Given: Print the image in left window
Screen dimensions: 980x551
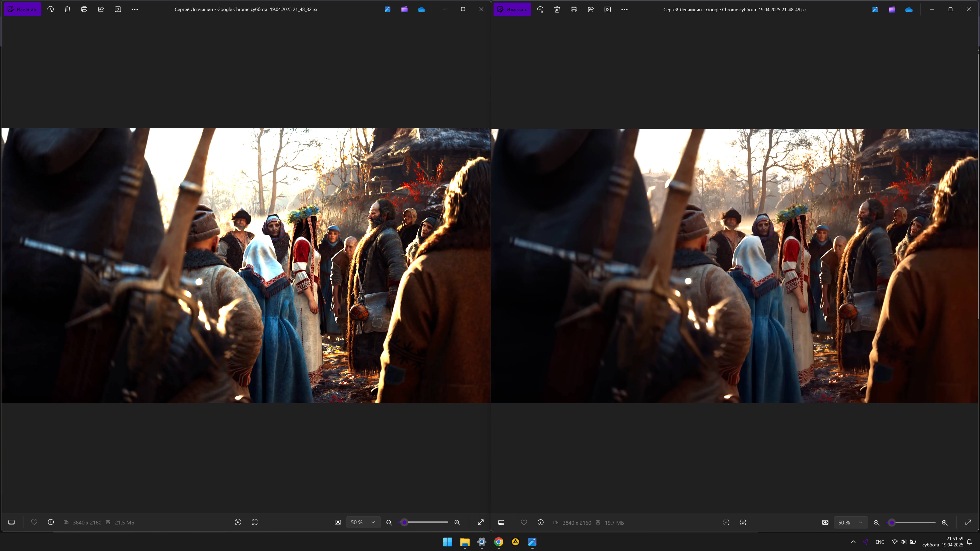Looking at the screenshot, I should point(84,9).
